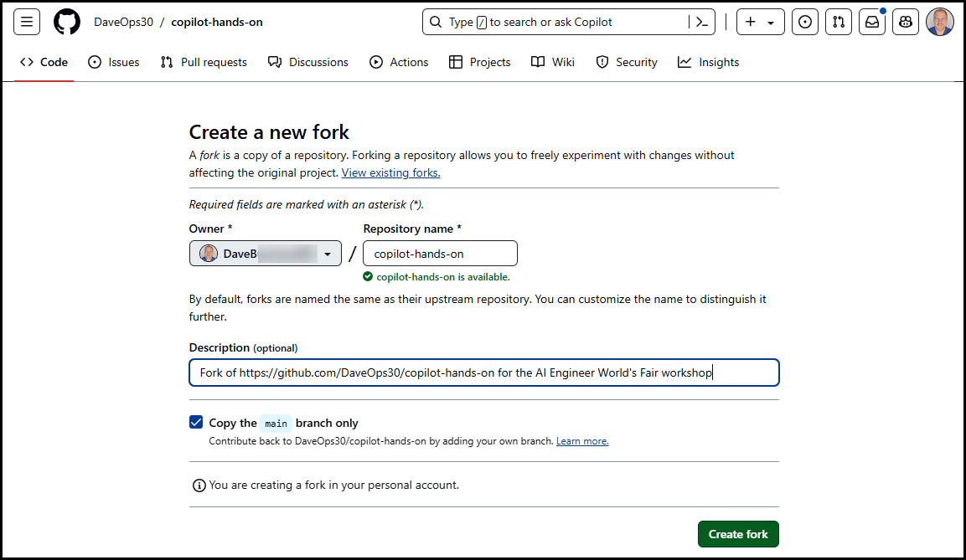Screen dimensions: 966x560
Task: Open the Security tab
Action: tap(627, 62)
